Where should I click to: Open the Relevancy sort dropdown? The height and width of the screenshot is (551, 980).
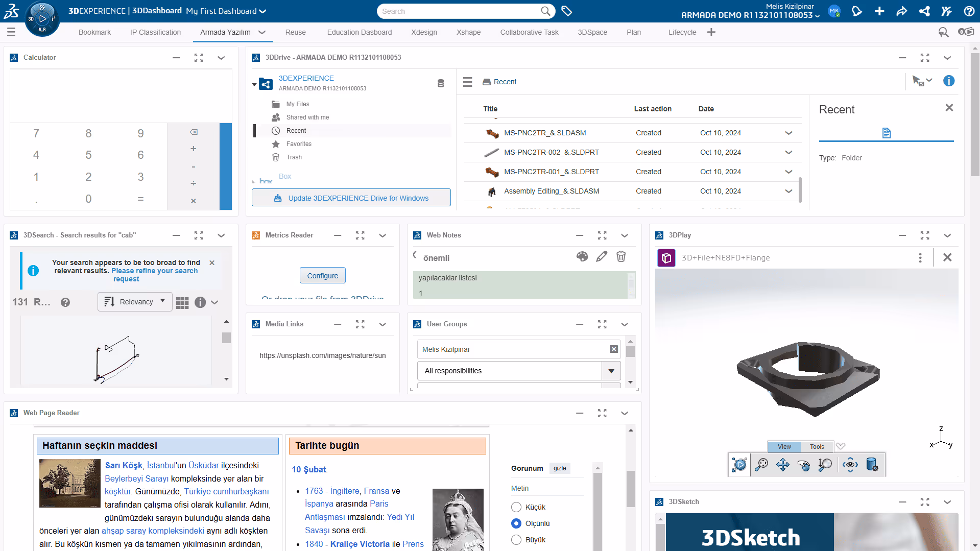(x=135, y=302)
